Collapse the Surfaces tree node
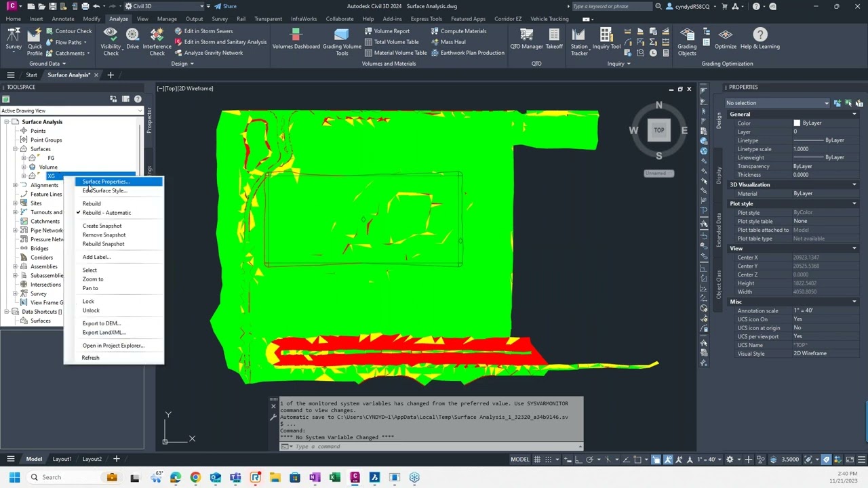868x488 pixels. click(15, 149)
